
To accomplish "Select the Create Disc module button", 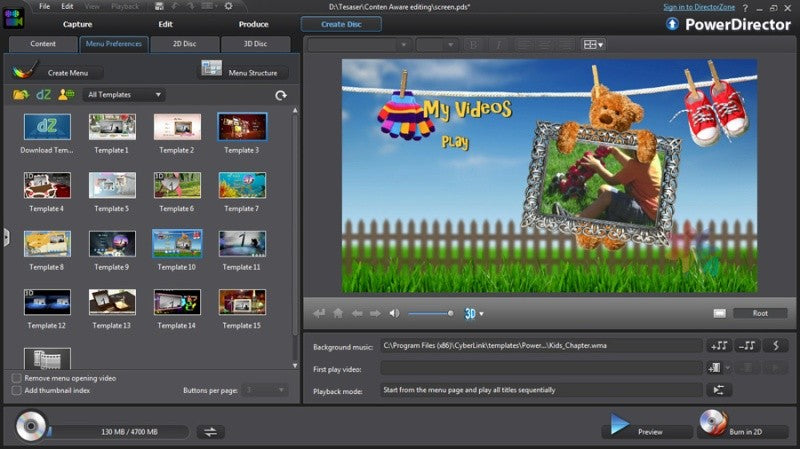I will (341, 24).
